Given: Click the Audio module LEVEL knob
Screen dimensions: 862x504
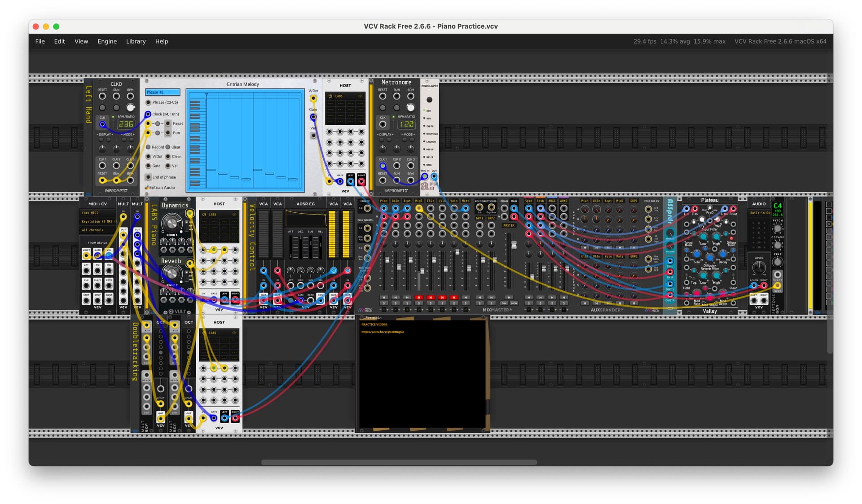Looking at the screenshot, I should click(x=758, y=268).
